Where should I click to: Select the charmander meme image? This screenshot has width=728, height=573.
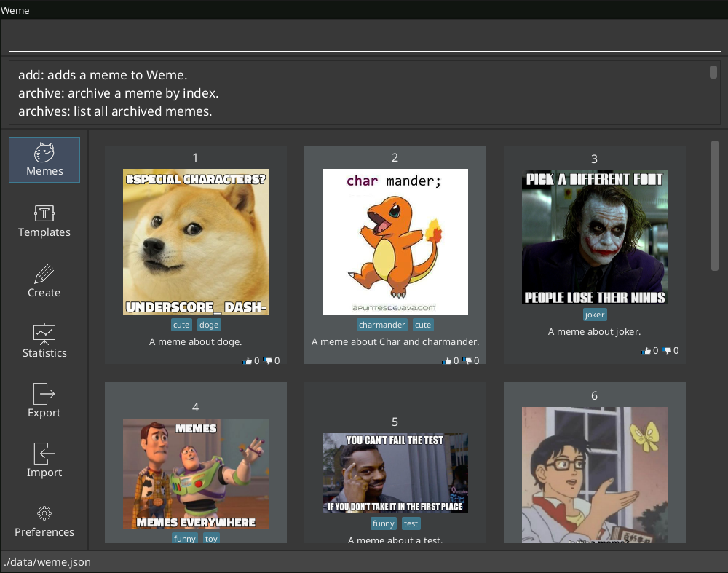click(395, 242)
